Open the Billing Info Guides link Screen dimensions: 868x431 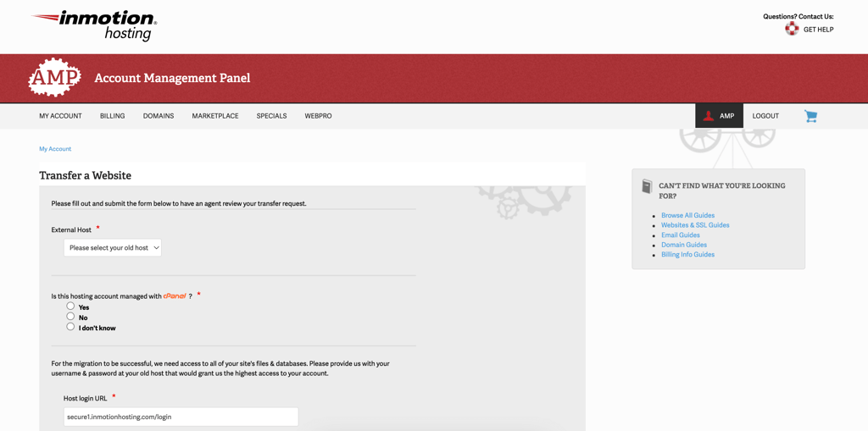point(687,255)
